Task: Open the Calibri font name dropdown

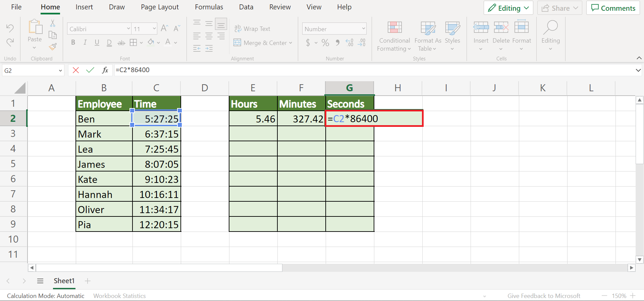Action: click(x=128, y=29)
